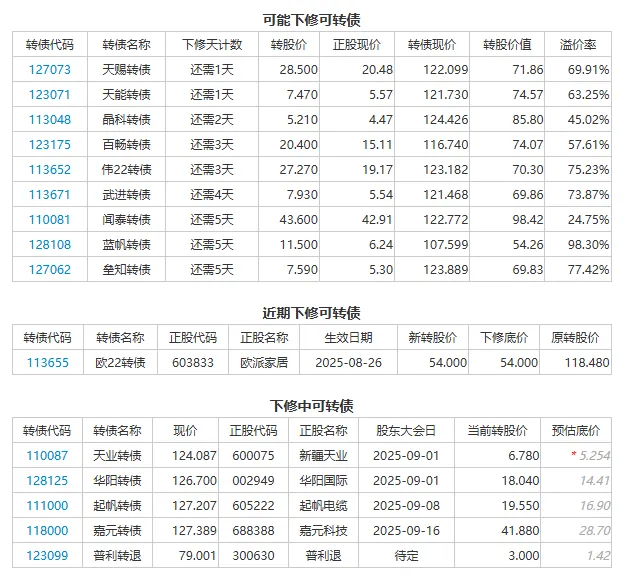Open bond code link 128108

pos(49,245)
